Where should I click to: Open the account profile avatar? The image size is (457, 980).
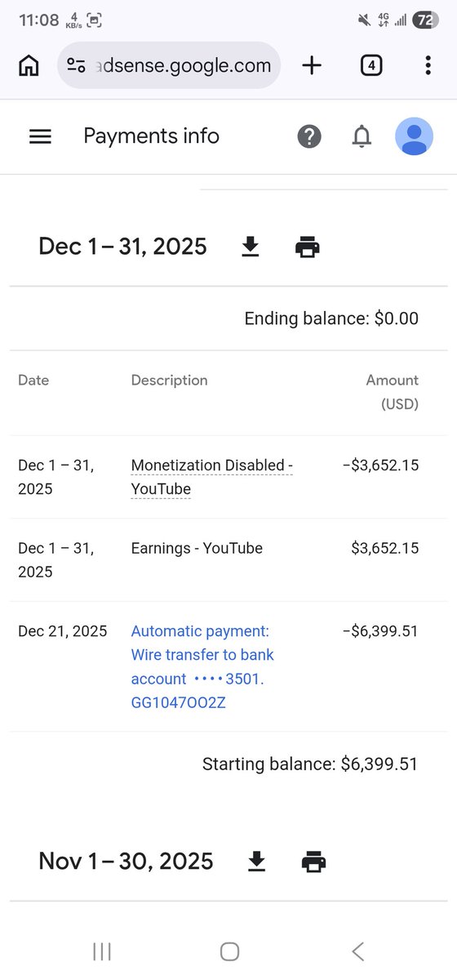click(415, 136)
